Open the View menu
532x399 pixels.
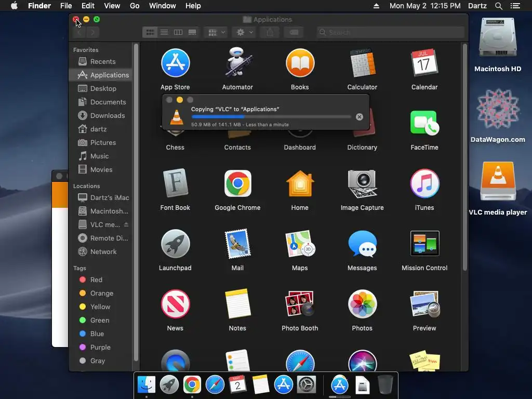112,6
